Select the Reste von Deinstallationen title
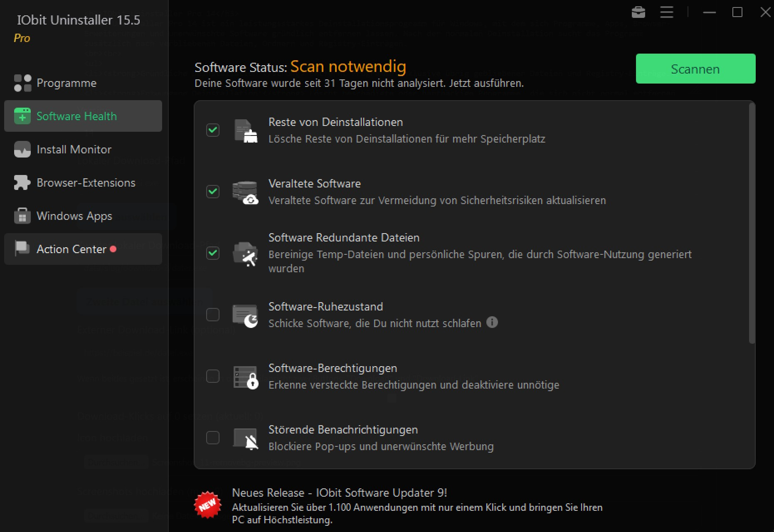 tap(335, 122)
